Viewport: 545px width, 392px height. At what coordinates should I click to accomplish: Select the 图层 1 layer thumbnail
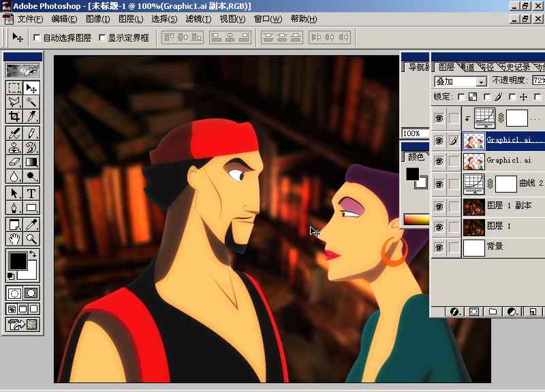[x=473, y=227]
